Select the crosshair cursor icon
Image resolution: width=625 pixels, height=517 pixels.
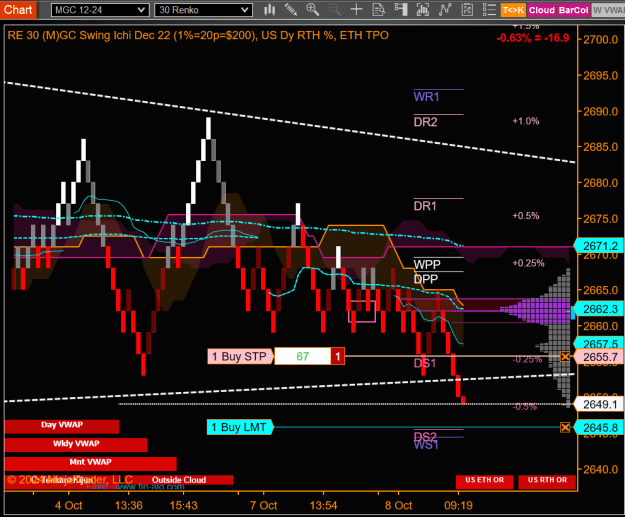[356, 10]
